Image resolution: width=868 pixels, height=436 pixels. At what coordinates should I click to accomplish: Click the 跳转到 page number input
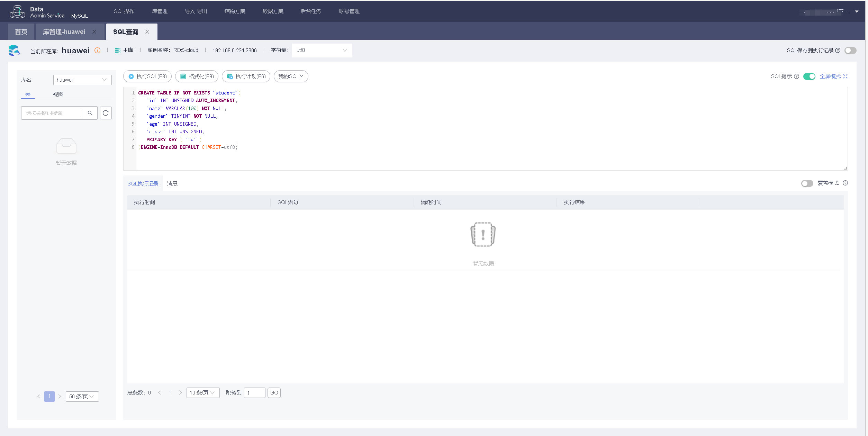click(254, 393)
